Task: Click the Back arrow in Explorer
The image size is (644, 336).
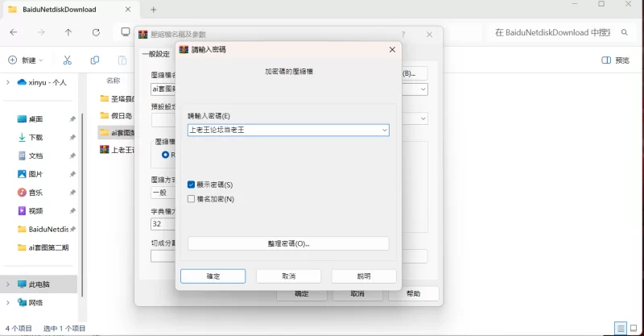Action: 13,32
